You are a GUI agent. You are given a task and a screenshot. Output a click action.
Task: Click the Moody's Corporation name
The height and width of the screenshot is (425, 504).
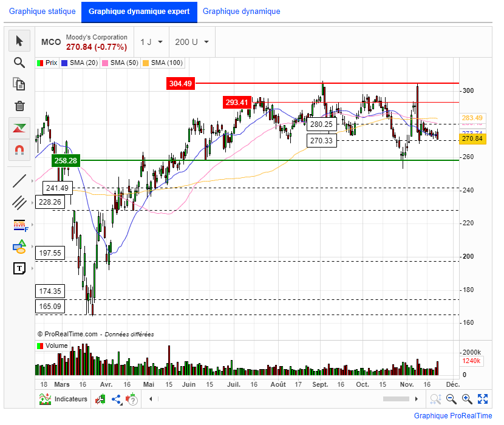pyautogui.click(x=97, y=37)
